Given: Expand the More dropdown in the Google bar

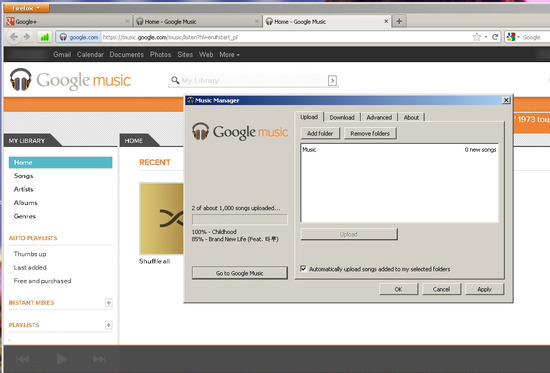Looking at the screenshot, I should point(229,55).
